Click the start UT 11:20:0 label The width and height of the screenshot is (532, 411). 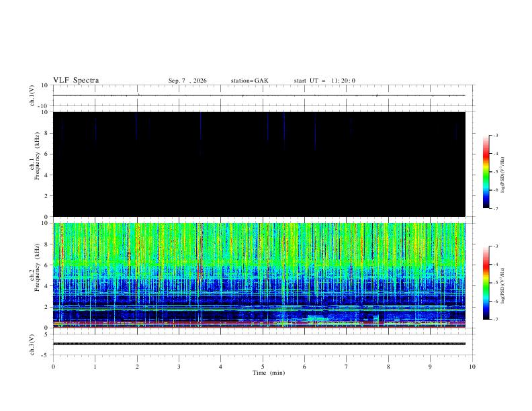pos(324,81)
